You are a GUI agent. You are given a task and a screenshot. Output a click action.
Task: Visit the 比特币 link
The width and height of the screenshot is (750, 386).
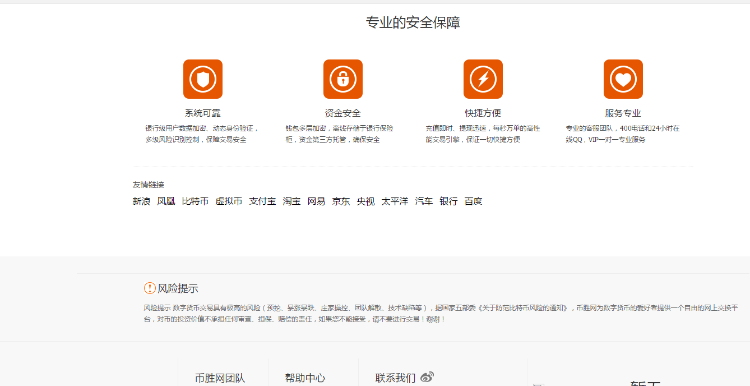tap(195, 201)
